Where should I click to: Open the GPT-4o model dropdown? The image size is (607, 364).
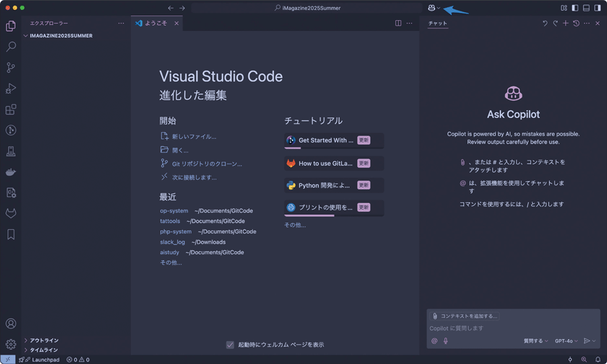tap(566, 341)
